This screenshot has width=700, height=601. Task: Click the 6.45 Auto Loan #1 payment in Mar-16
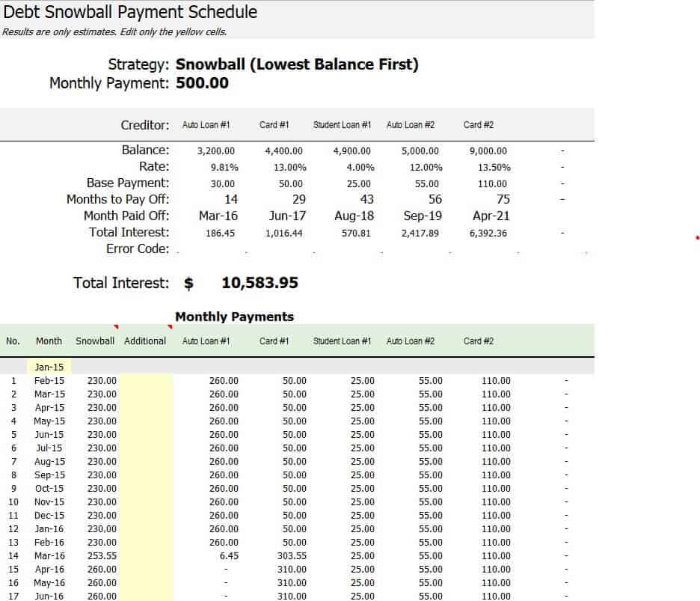230,556
